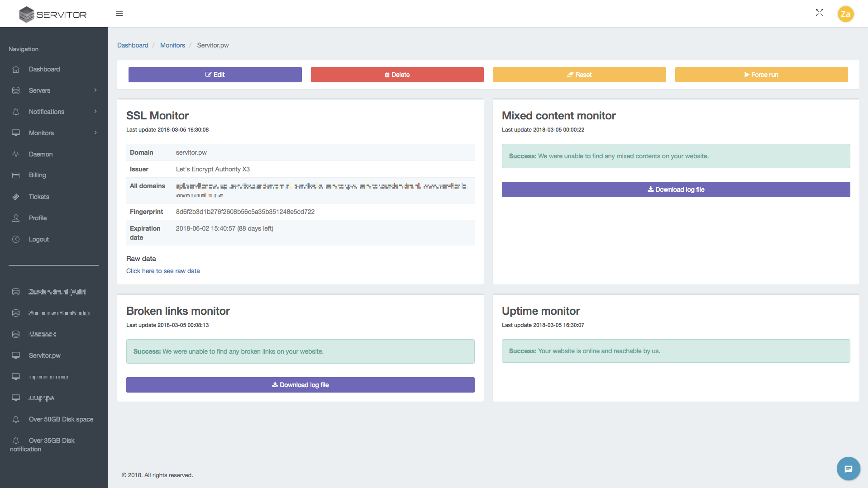Open Daemon in the sidebar

[41, 154]
